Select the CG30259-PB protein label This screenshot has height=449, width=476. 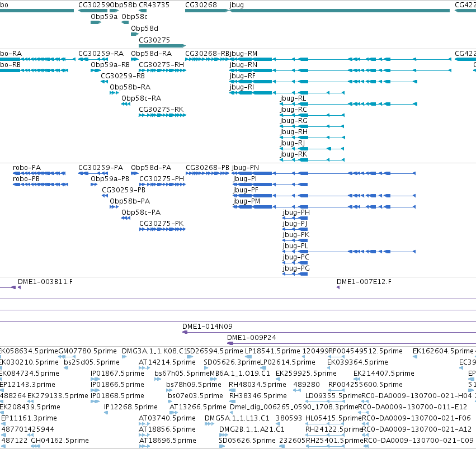pyautogui.click(x=124, y=190)
